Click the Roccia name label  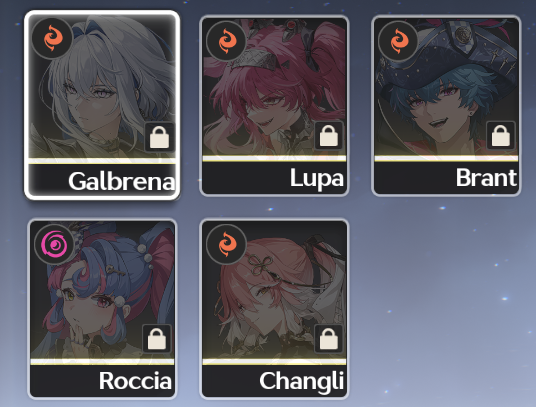(x=135, y=381)
